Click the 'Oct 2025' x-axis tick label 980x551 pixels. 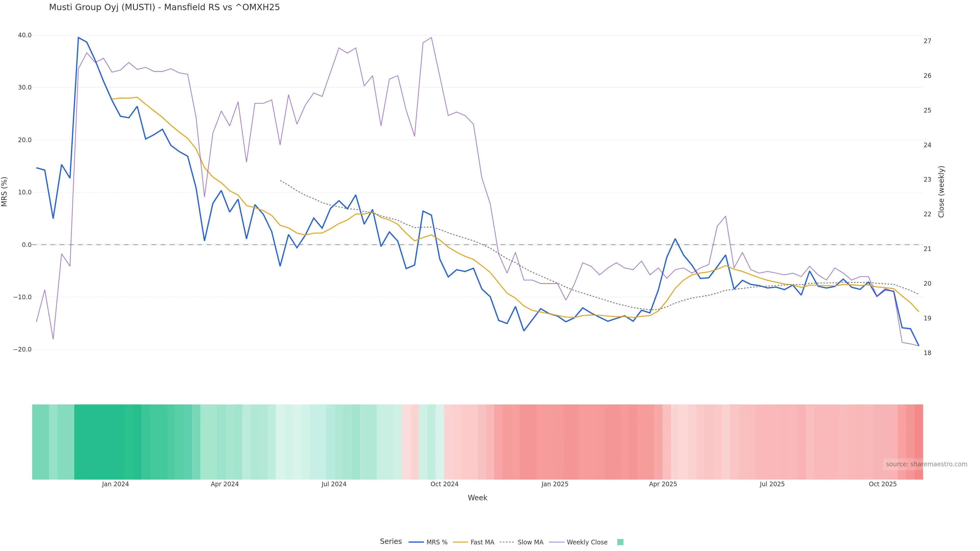883,484
